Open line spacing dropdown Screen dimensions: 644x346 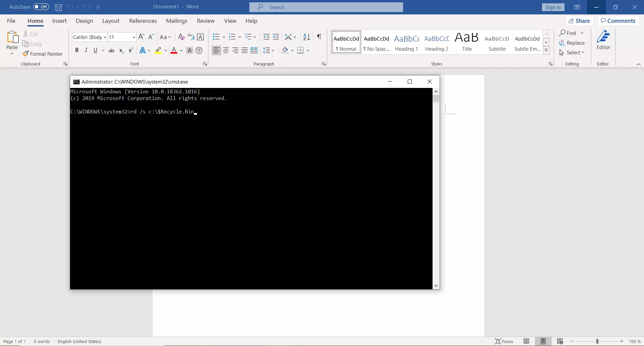pos(269,50)
